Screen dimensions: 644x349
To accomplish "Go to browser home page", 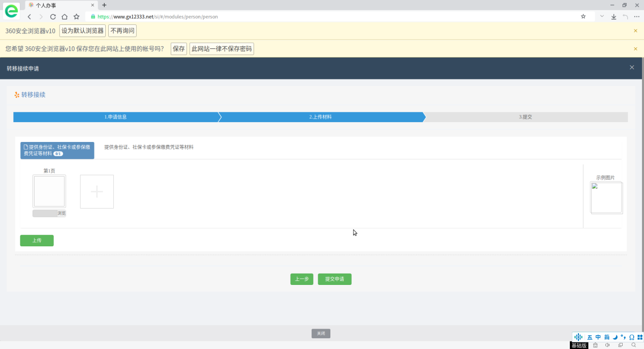I will click(x=65, y=17).
